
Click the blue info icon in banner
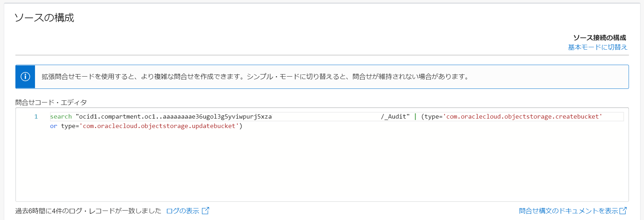tap(25, 77)
